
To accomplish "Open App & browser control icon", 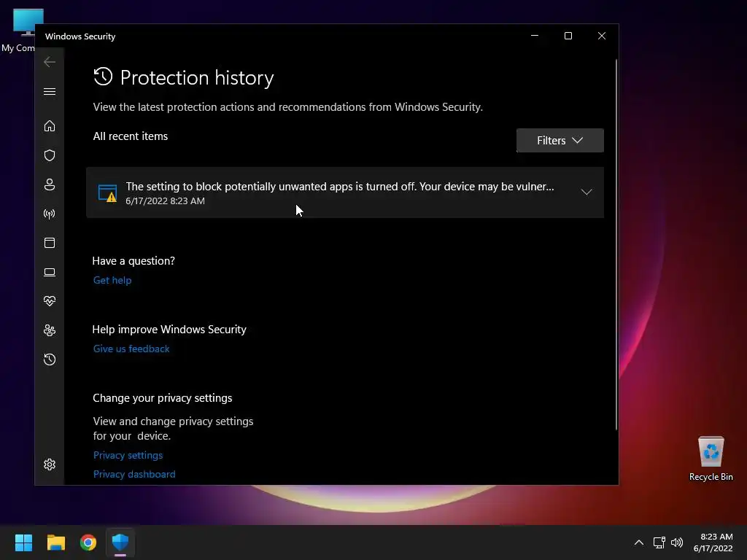I will click(x=50, y=243).
